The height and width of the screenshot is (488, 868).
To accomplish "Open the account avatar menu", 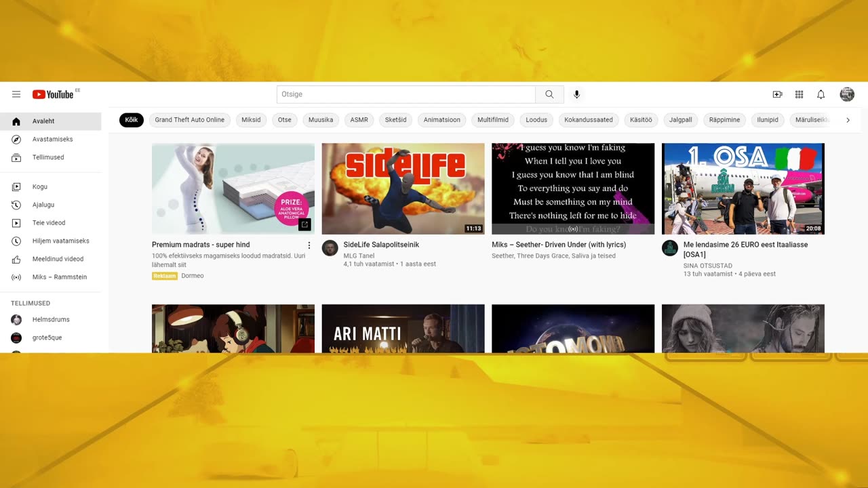I will point(847,94).
